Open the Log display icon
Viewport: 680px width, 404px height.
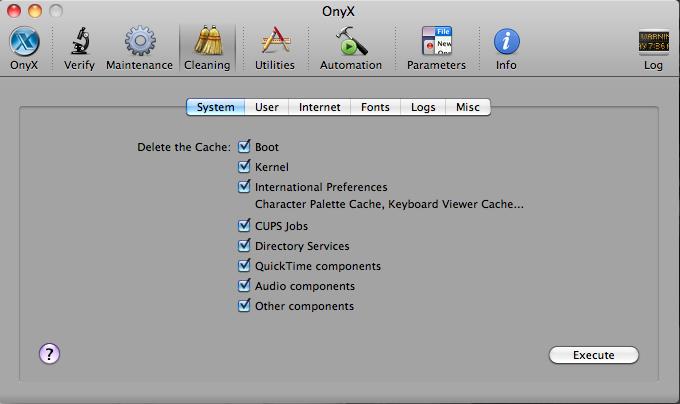[x=653, y=42]
